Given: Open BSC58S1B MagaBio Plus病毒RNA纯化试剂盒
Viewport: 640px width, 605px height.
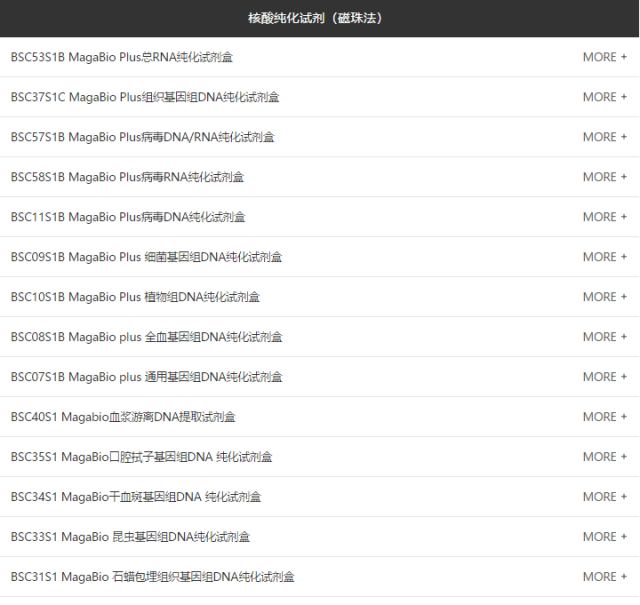Looking at the screenshot, I should (127, 177).
